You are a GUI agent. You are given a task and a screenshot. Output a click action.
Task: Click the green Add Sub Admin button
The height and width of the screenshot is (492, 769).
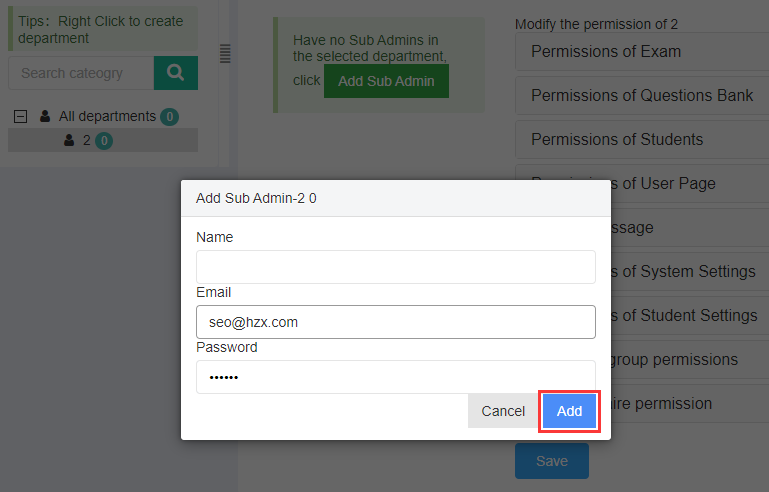[386, 81]
